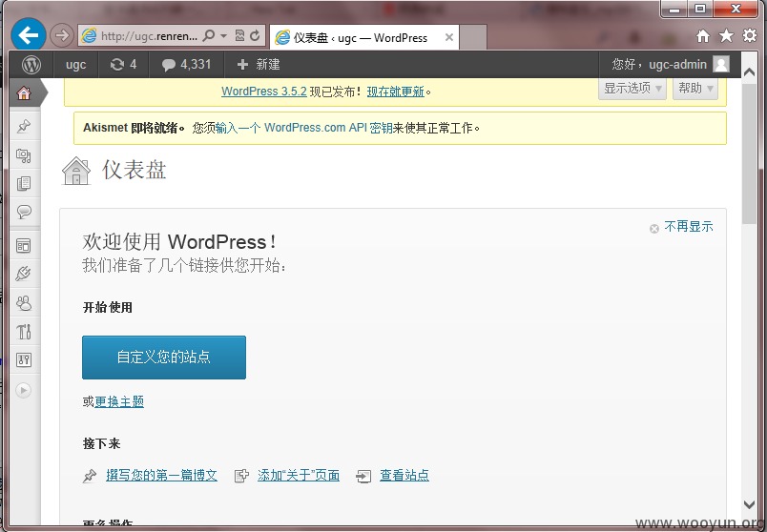The image size is (767, 532).
Task: Open Media library icon in sidebar
Action: (24, 155)
